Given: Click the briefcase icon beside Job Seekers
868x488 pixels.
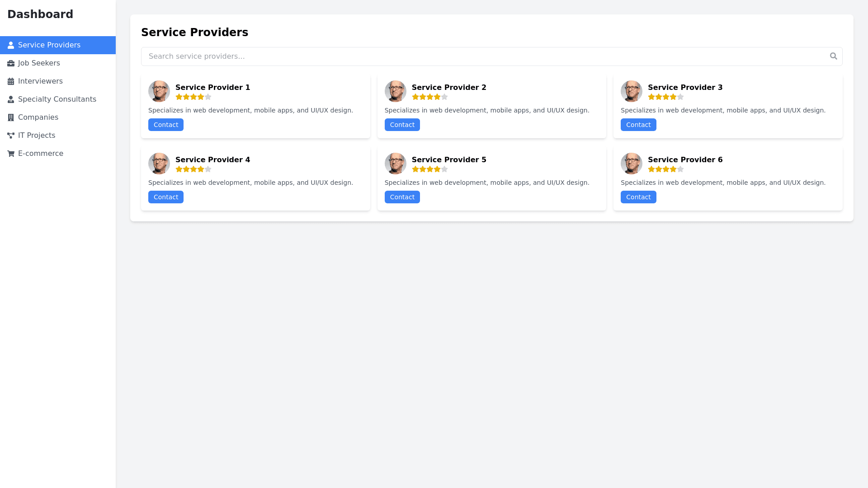Looking at the screenshot, I should point(11,63).
